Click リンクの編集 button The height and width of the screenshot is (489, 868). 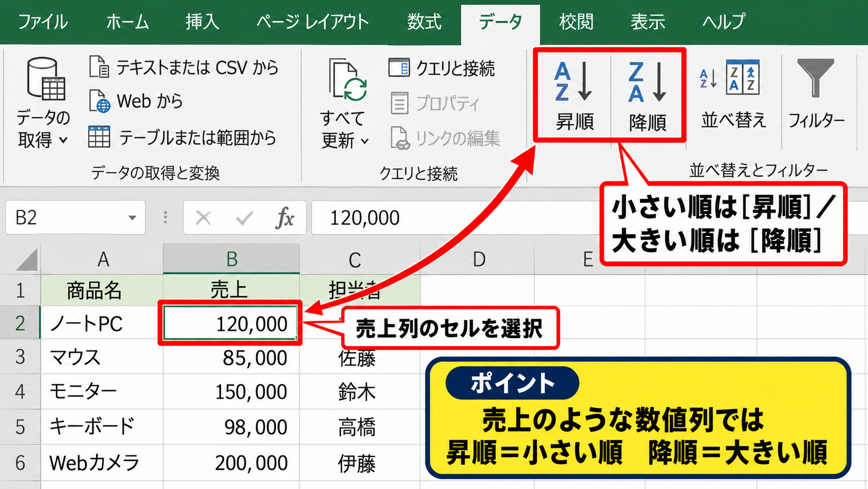445,138
